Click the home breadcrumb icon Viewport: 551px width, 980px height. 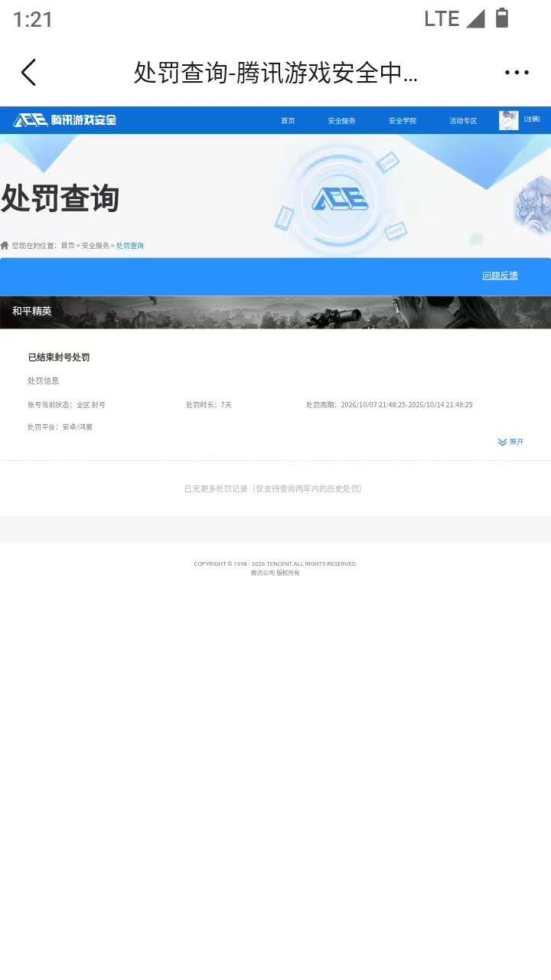(x=5, y=246)
